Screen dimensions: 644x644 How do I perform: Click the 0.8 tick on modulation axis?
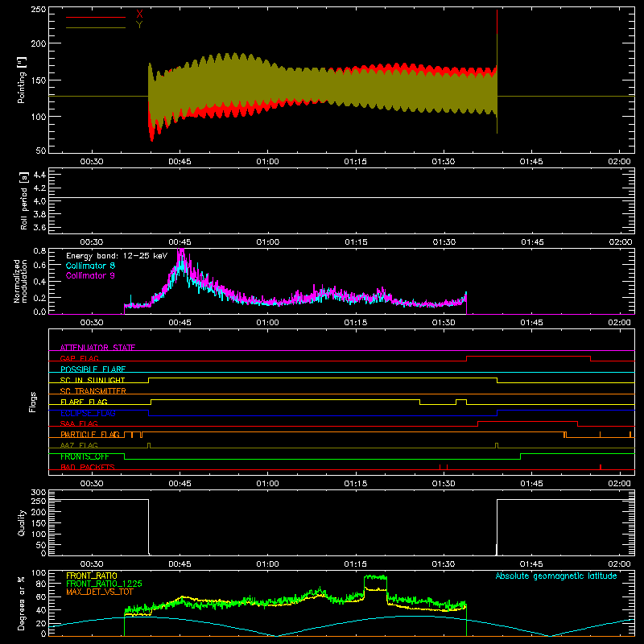[39, 250]
